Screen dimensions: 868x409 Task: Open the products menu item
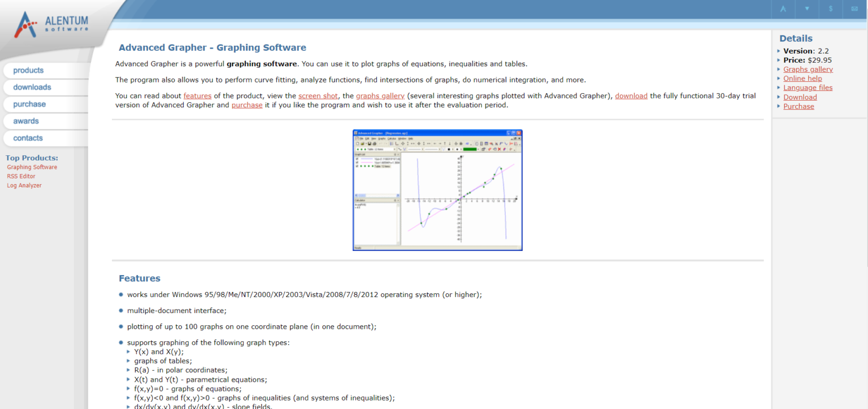(45, 71)
